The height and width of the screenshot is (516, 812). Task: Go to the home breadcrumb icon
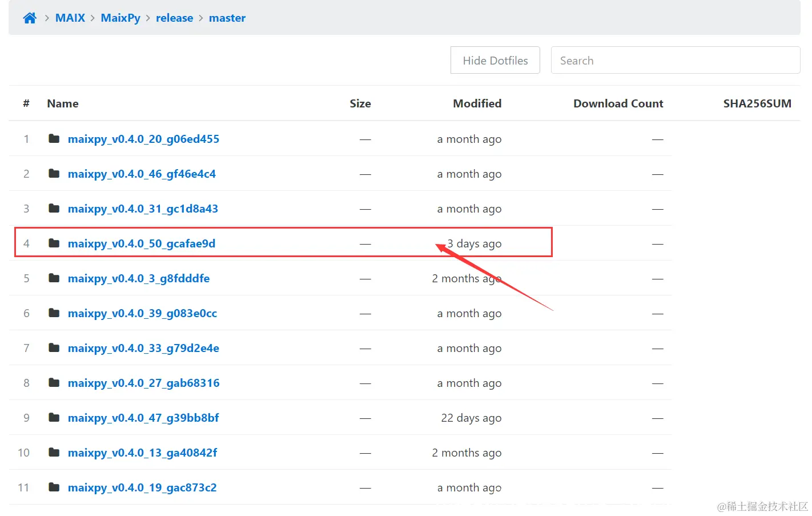pos(30,18)
